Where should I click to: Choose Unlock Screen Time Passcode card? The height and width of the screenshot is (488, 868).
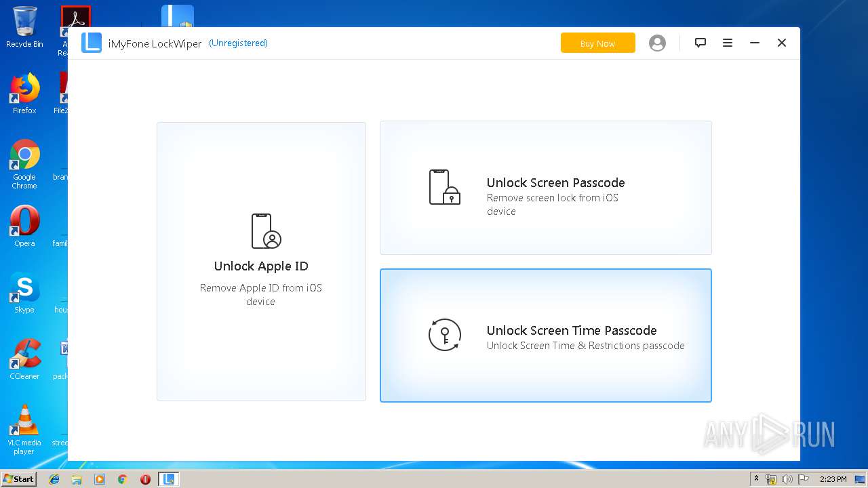[546, 335]
